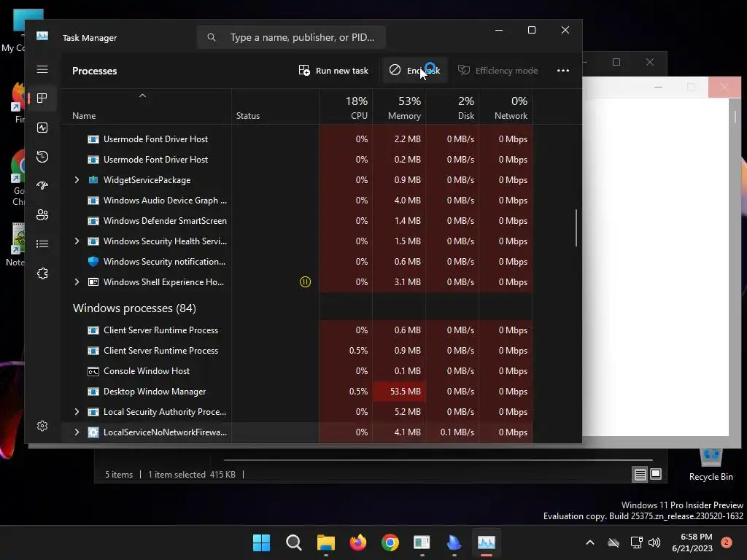Open Task Manager Settings gear

(42, 426)
